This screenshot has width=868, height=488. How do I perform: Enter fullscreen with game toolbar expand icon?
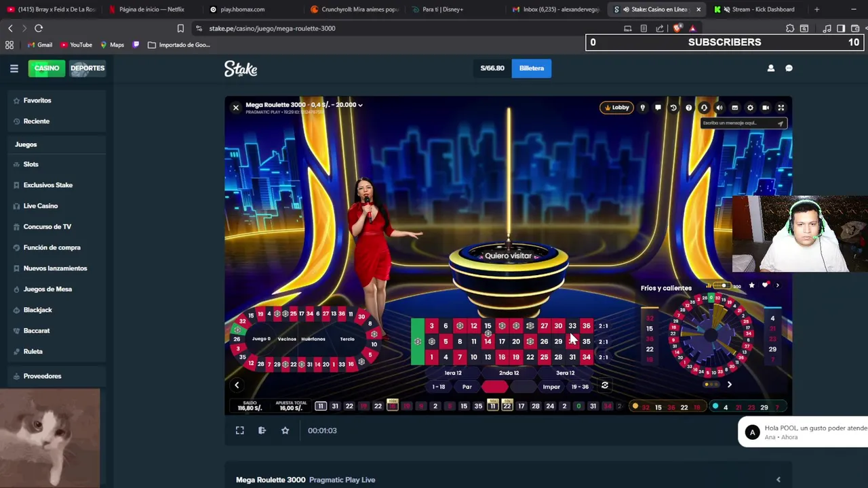pos(781,108)
